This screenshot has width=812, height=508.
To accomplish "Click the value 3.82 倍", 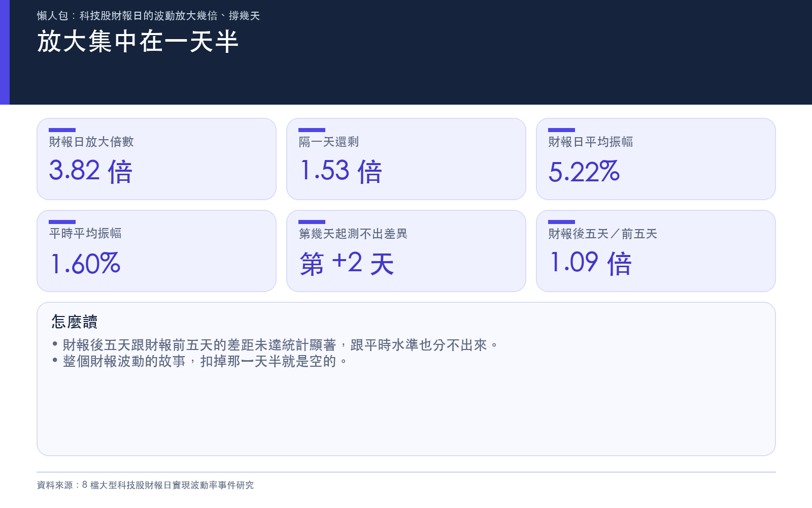I will pos(91,171).
